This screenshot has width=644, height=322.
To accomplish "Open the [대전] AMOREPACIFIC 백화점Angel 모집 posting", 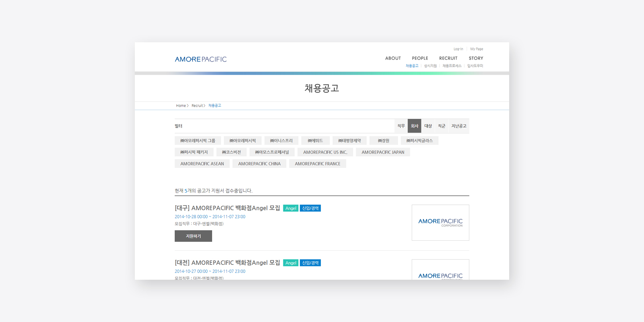I will tap(227, 263).
